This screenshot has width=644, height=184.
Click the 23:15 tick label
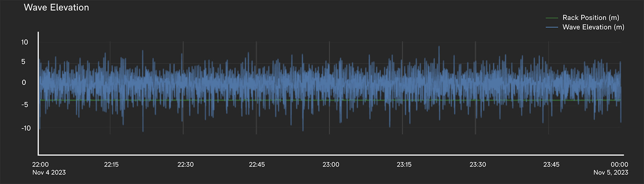[404, 165]
